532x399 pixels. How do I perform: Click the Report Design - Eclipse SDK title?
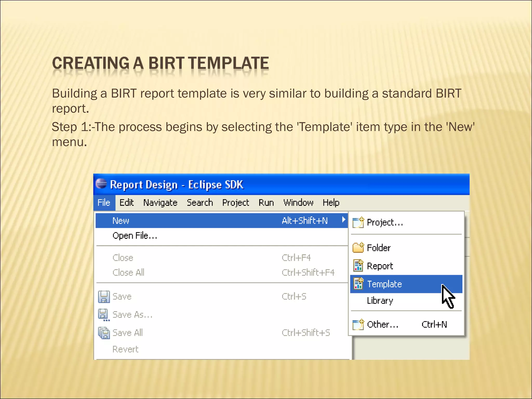tap(177, 185)
